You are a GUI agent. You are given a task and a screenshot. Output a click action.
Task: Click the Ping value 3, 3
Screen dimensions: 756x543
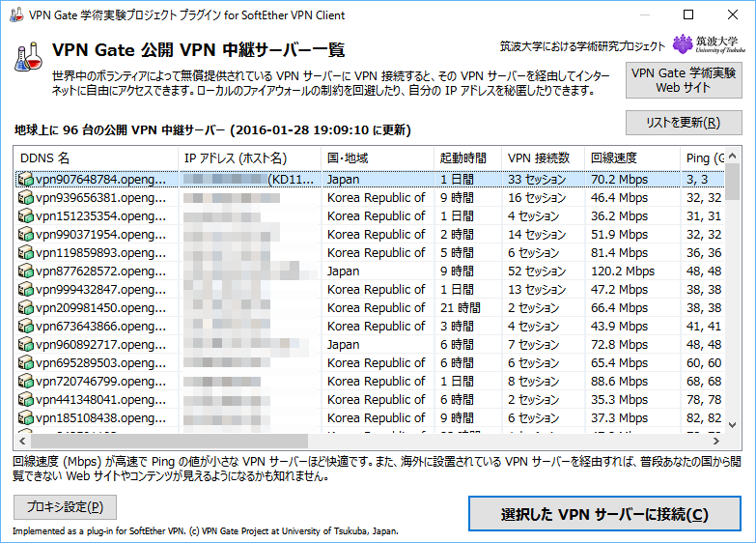point(697,180)
